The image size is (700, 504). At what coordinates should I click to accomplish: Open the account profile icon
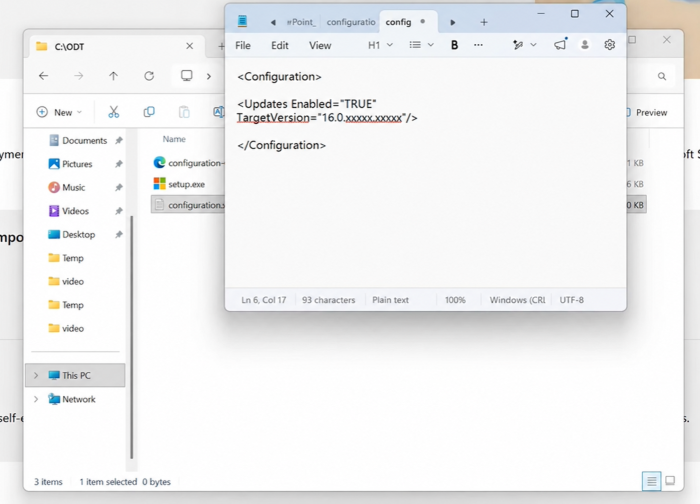pyautogui.click(x=584, y=45)
